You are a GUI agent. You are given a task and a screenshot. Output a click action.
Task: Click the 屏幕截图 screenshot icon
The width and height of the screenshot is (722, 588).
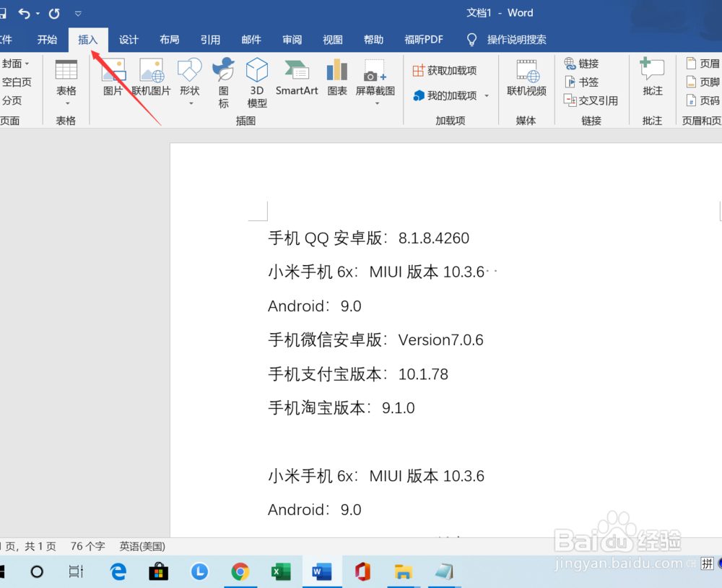375,70
